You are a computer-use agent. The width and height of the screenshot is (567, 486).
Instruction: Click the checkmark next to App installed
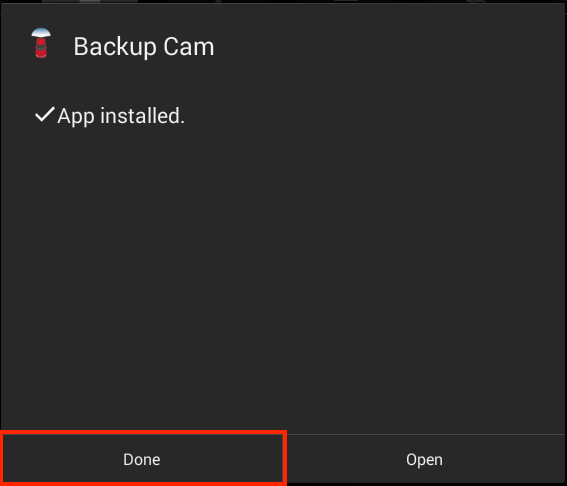45,115
